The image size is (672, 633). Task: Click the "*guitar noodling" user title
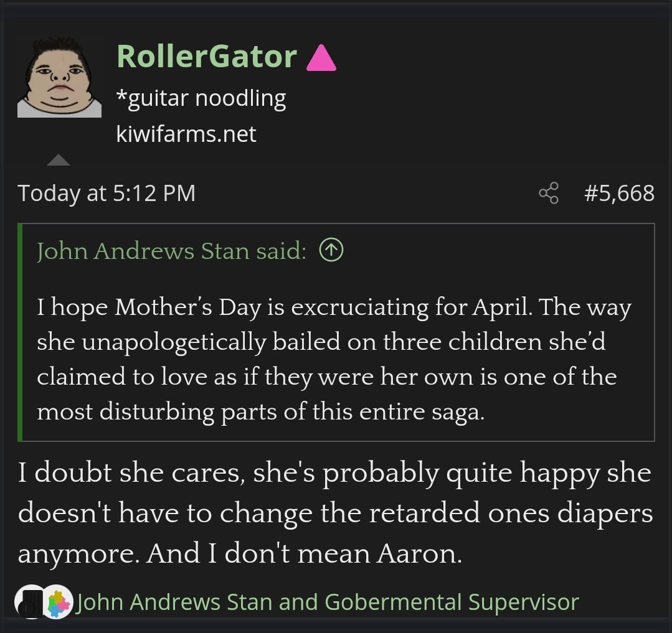pyautogui.click(x=201, y=98)
